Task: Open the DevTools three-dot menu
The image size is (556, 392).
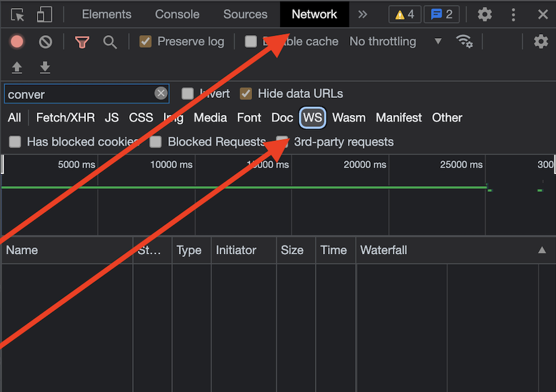Action: tap(513, 14)
